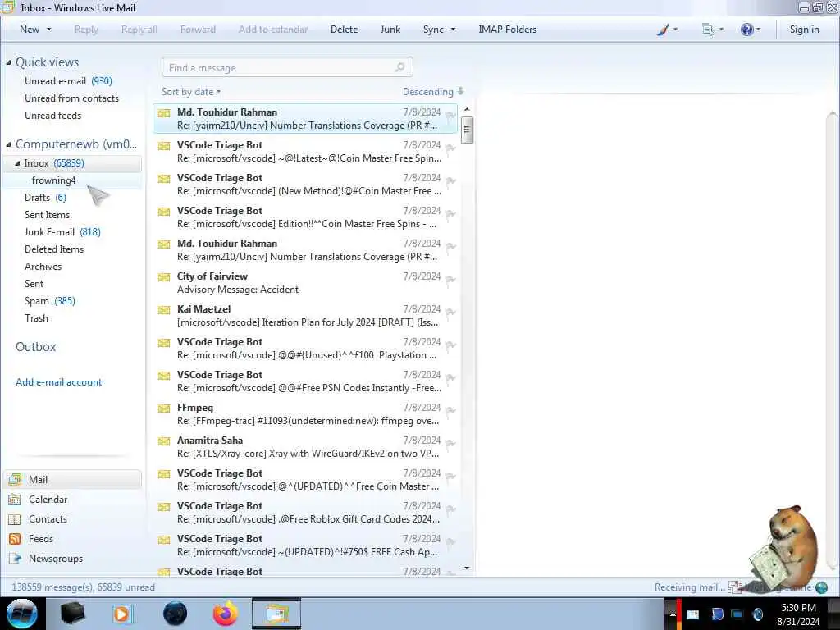
Task: Open the Iteration Plan for July 2024 email
Action: tap(305, 316)
